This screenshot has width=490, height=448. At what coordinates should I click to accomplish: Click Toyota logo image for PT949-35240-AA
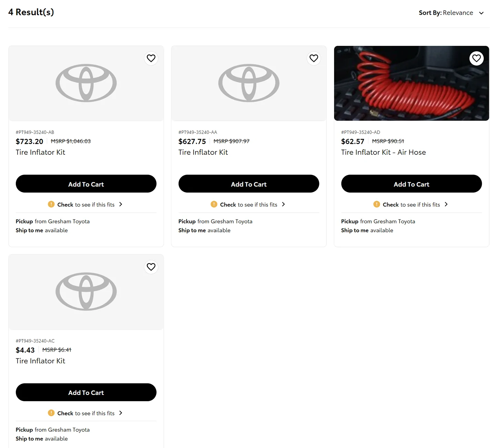coord(249,83)
